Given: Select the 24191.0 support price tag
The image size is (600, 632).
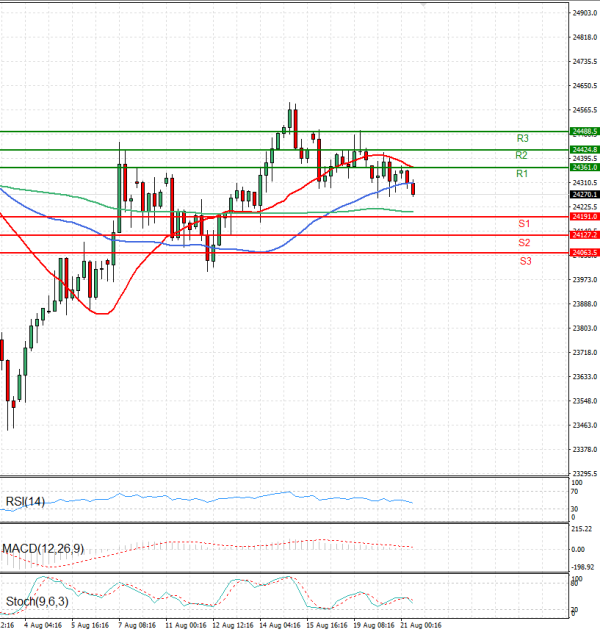Looking at the screenshot, I should (584, 217).
